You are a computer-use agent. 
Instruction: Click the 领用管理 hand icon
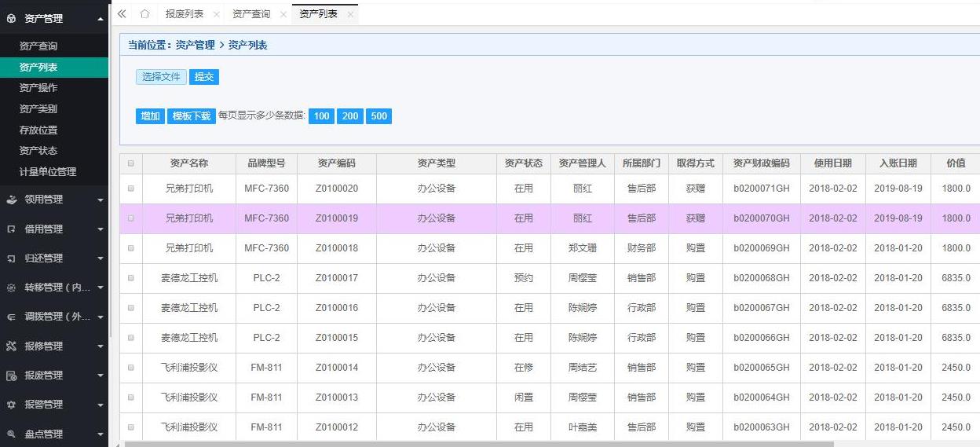click(11, 200)
